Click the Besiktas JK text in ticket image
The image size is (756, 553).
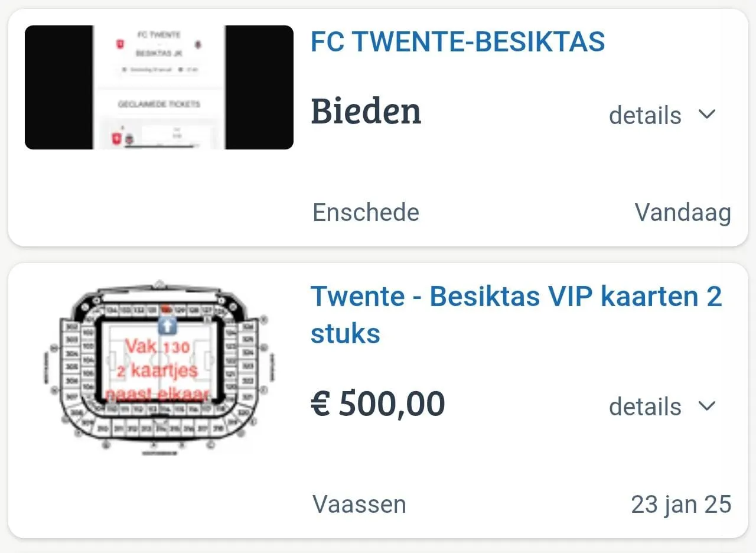click(158, 53)
